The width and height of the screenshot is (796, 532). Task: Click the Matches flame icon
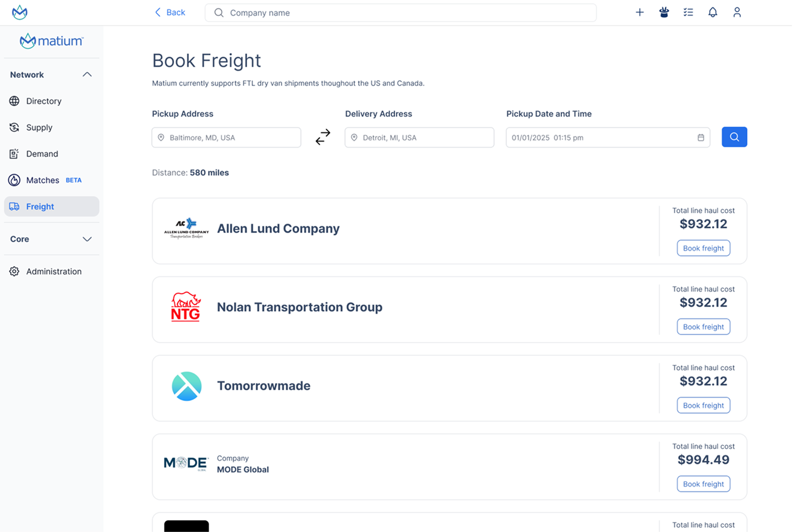(x=14, y=180)
